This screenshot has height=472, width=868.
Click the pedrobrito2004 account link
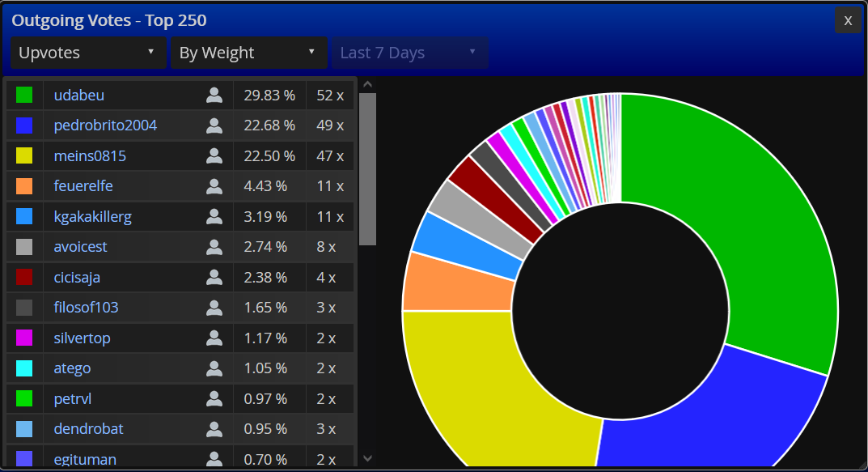(105, 125)
